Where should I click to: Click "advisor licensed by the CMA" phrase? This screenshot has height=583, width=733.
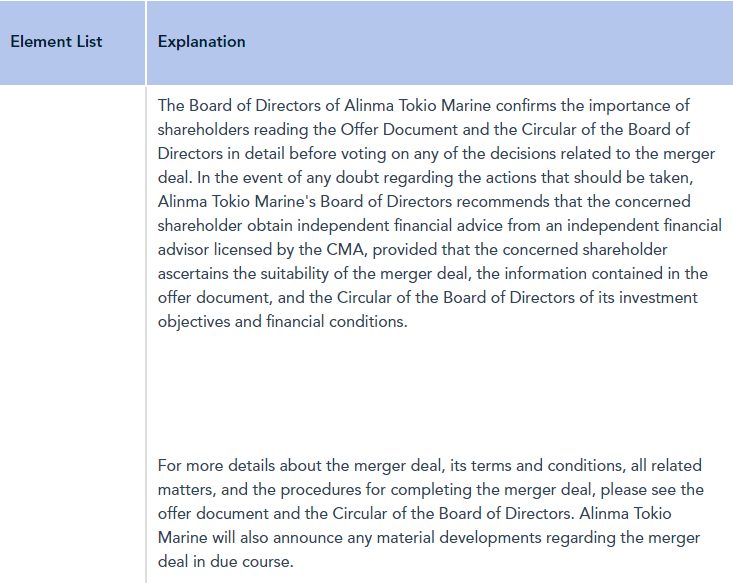click(x=261, y=250)
